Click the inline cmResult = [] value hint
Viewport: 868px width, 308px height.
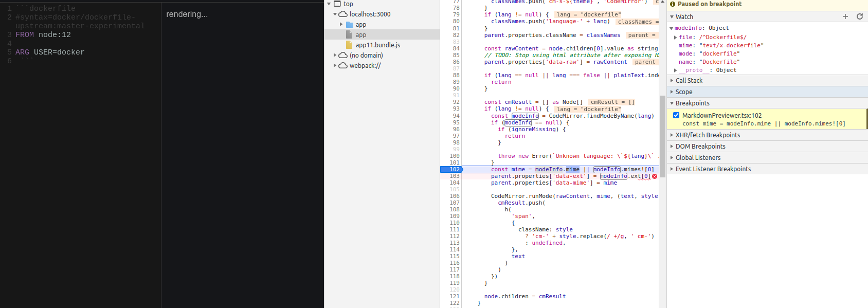(x=612, y=102)
